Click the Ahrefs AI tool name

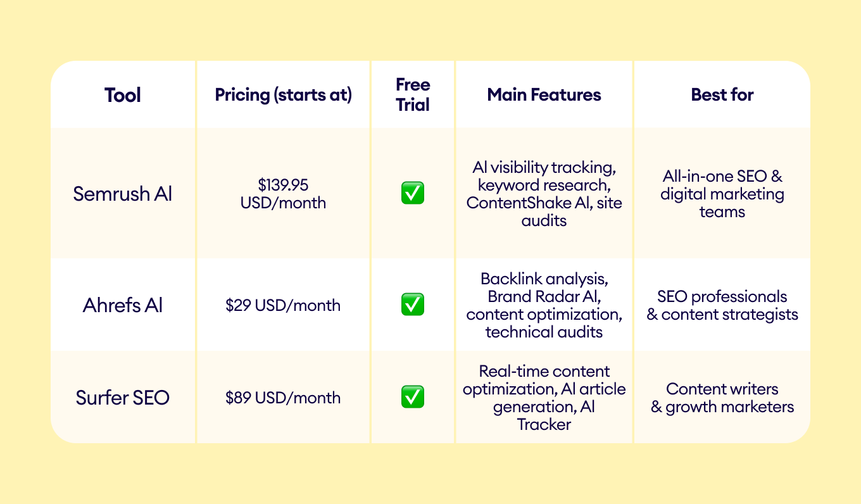[x=123, y=305]
